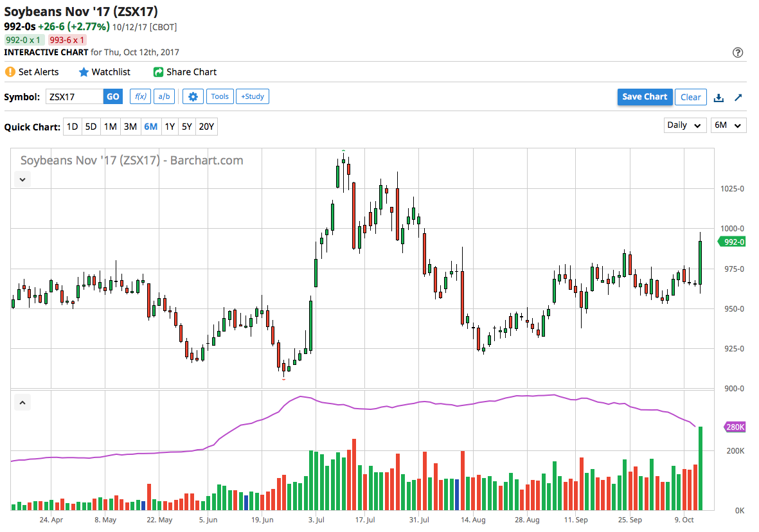Click Save Chart button
Screen dimensions: 759x532
click(644, 97)
